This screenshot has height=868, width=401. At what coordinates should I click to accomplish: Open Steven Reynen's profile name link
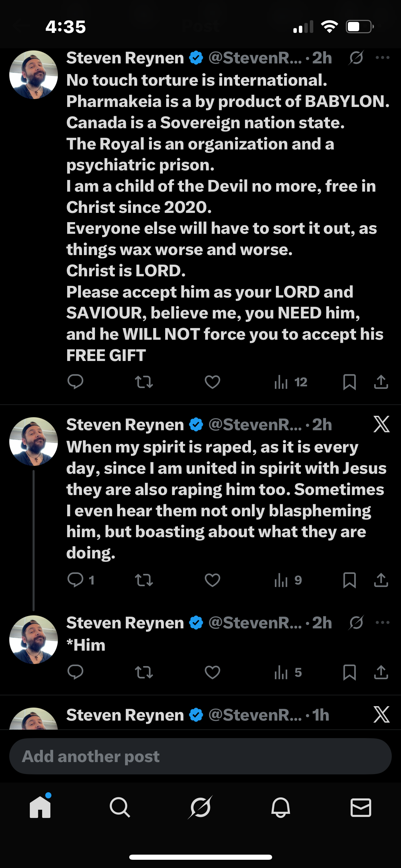click(x=125, y=58)
